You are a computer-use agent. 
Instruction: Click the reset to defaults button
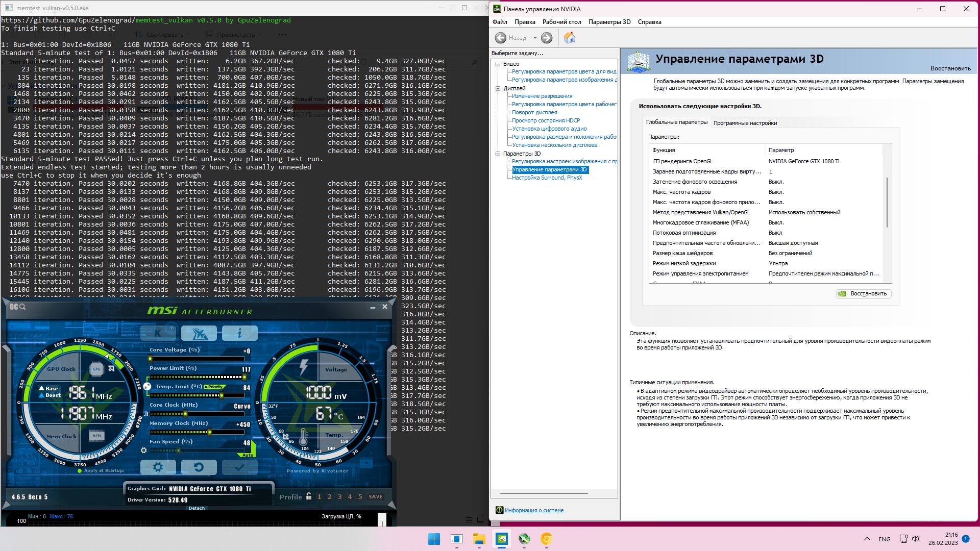click(199, 467)
